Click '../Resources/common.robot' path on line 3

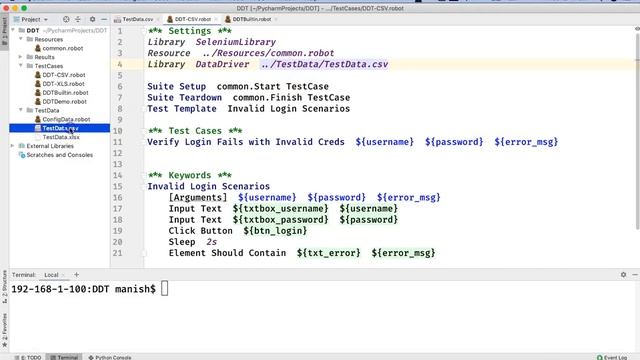(x=268, y=53)
